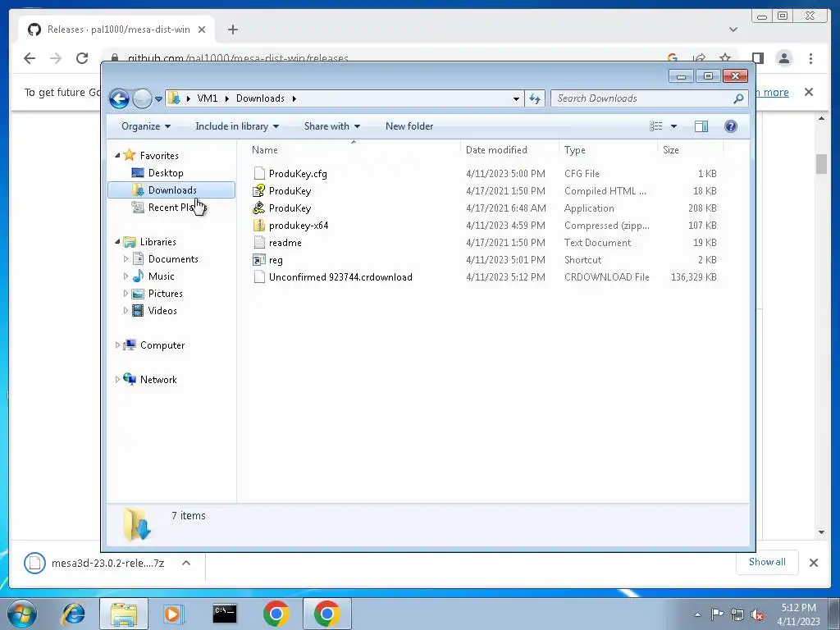Select Unconfirmed 923744.crdownload file
This screenshot has height=630, width=840.
tap(340, 277)
